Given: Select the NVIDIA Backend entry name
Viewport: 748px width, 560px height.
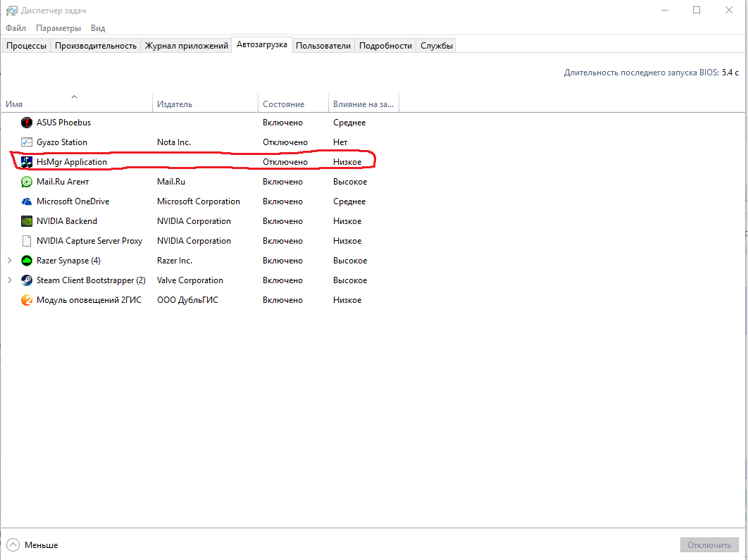Looking at the screenshot, I should coord(67,221).
